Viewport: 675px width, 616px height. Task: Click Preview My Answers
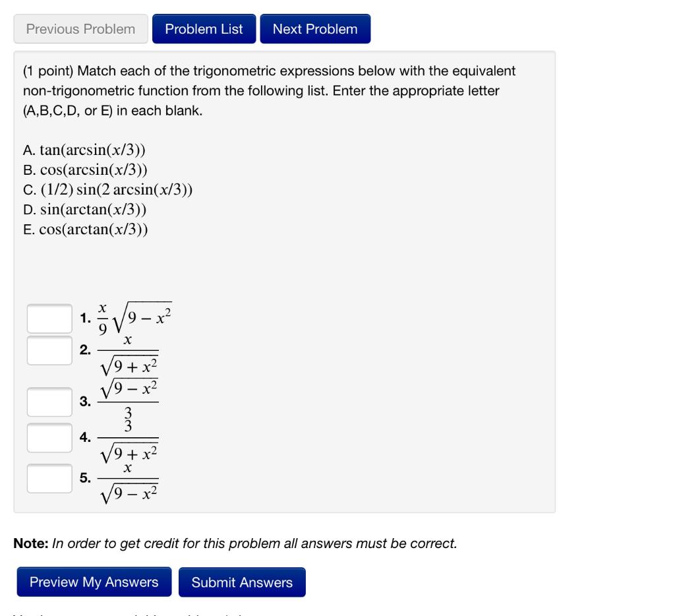click(x=93, y=582)
